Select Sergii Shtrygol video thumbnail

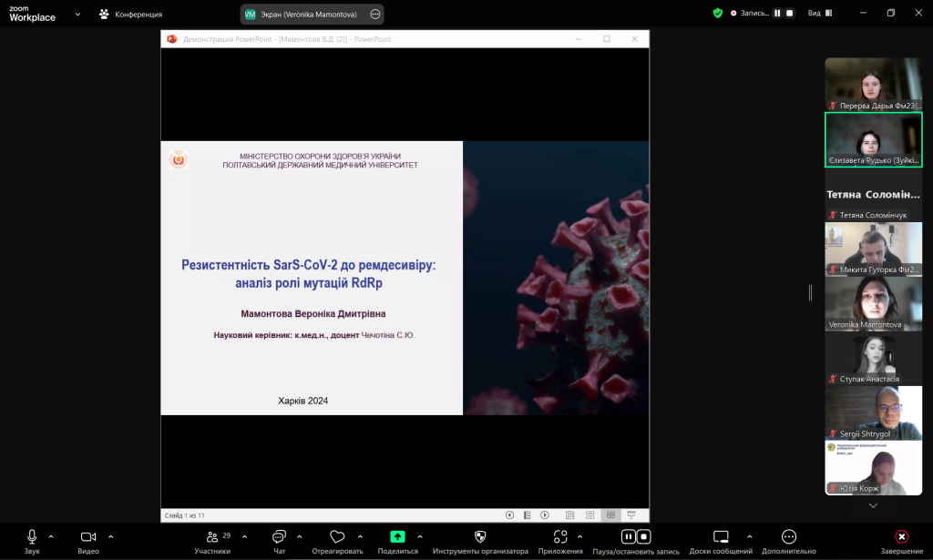click(x=874, y=413)
